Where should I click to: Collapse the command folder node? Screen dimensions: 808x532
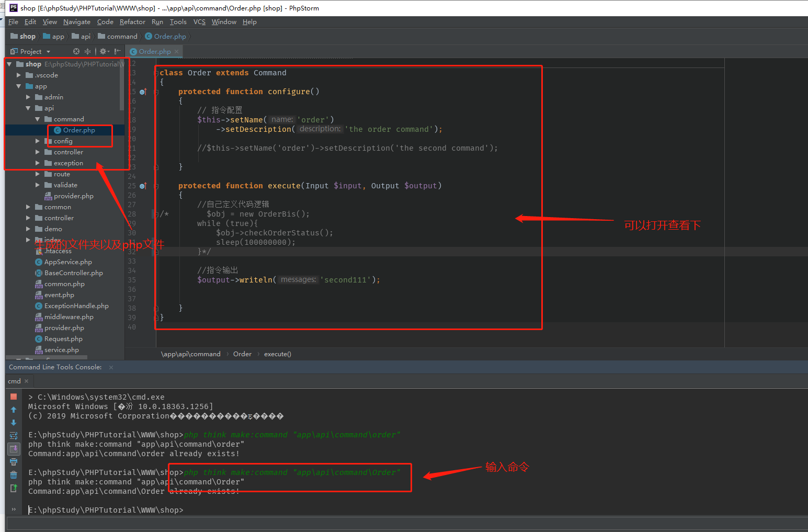tap(38, 119)
